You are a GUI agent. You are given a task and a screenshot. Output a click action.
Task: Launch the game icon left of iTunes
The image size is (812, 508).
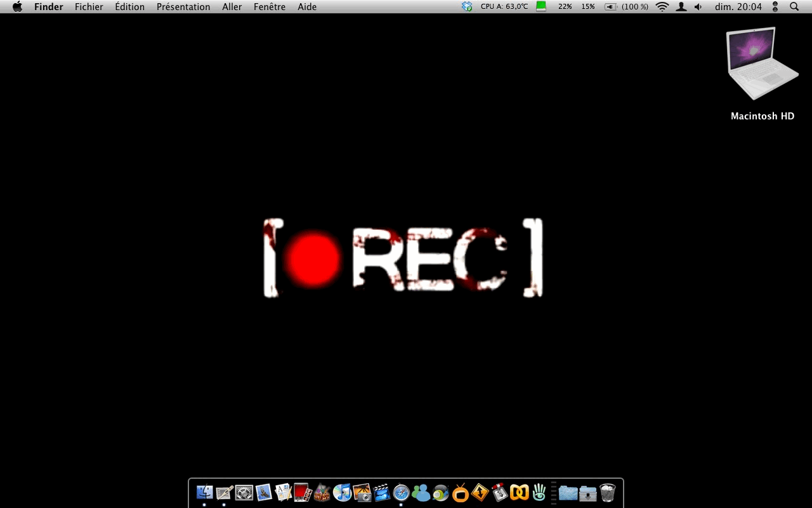tap(322, 492)
